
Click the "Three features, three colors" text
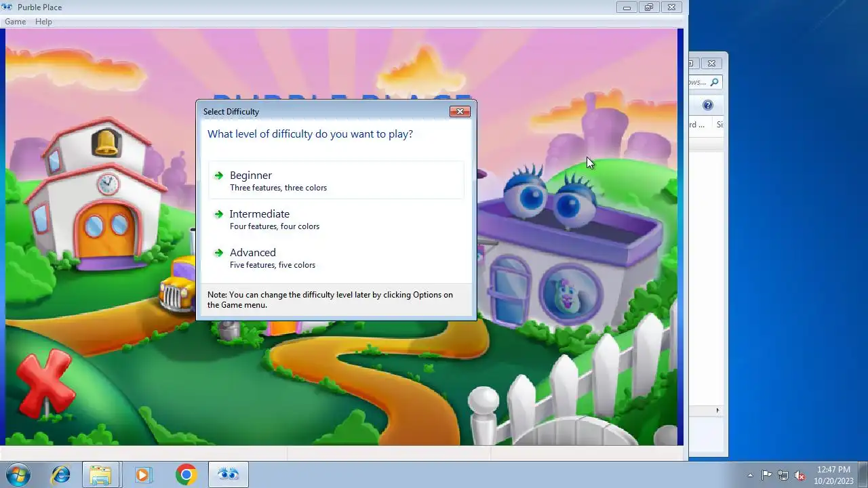(x=278, y=188)
